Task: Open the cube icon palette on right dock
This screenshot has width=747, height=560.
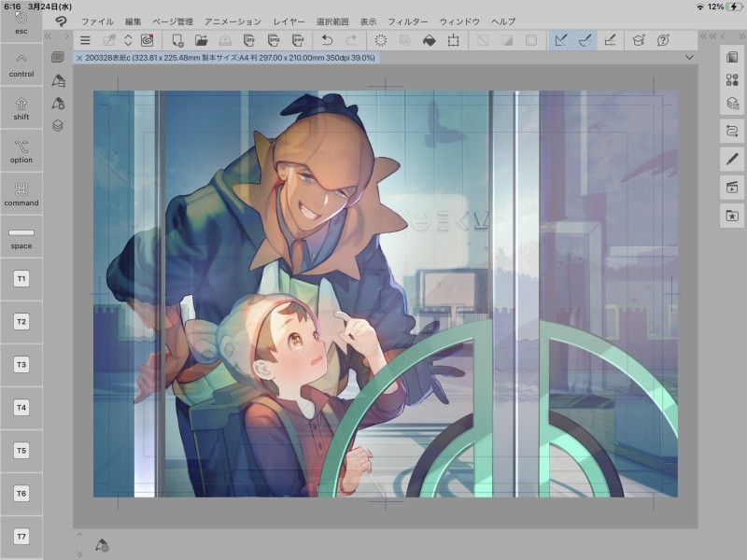Action: point(732,57)
